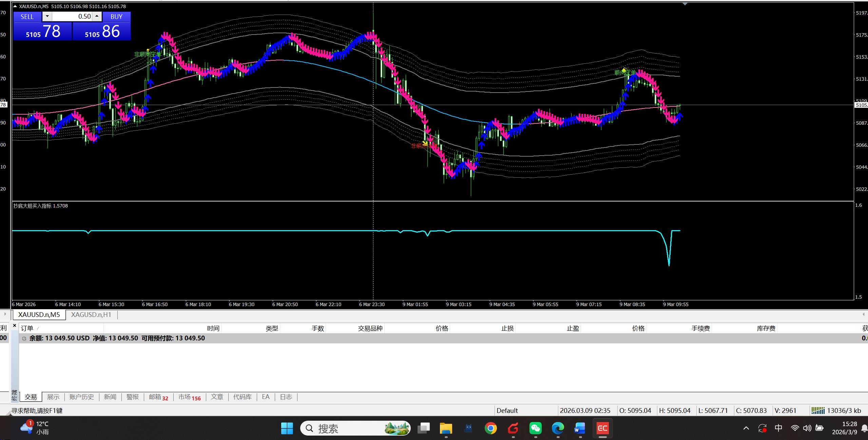Click the lot volume field showing 0.50
The height and width of the screenshot is (440, 868).
pos(72,16)
